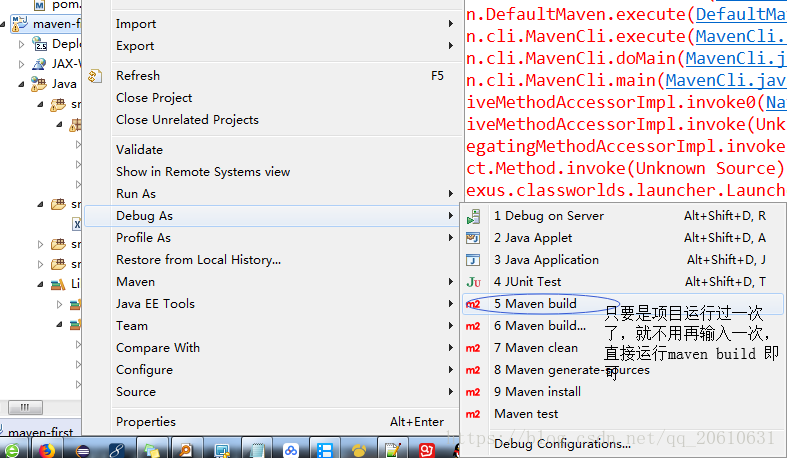The width and height of the screenshot is (787, 458).
Task: Click the Package Explorer horizontal scrollbar thumb
Action: [x=25, y=407]
